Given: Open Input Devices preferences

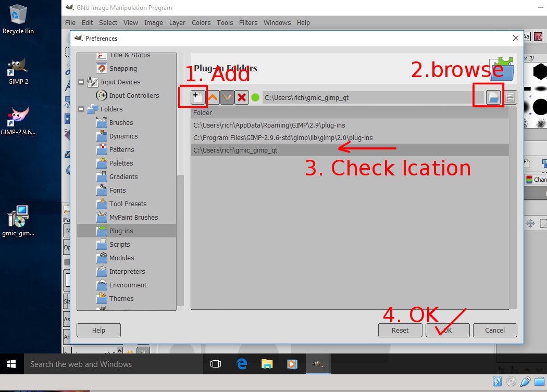Looking at the screenshot, I should tap(120, 82).
